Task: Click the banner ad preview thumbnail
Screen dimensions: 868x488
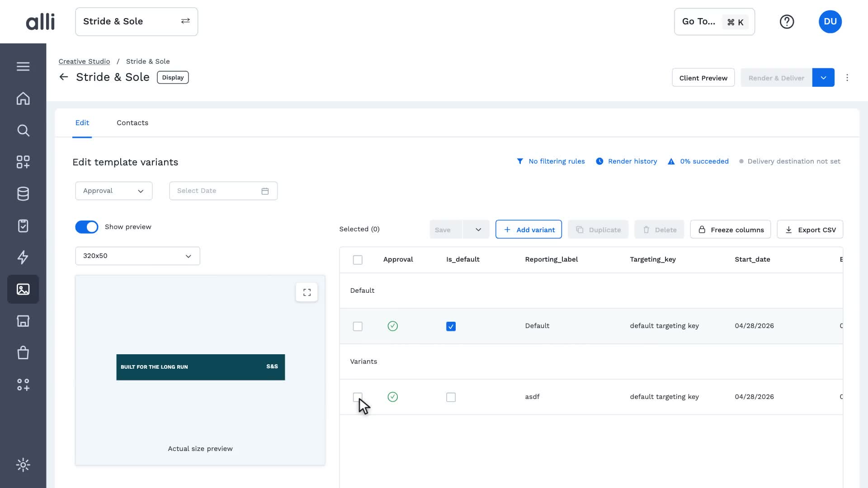Action: (x=201, y=367)
